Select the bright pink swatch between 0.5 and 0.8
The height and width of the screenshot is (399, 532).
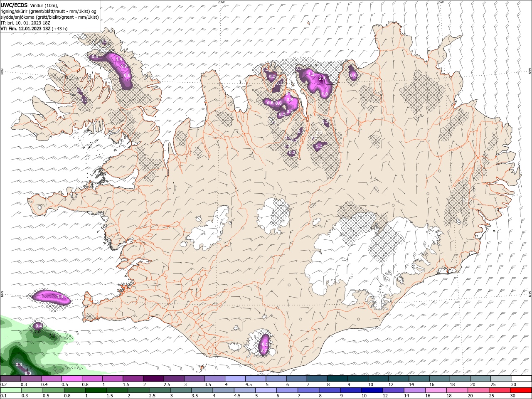pyautogui.click(x=71, y=379)
